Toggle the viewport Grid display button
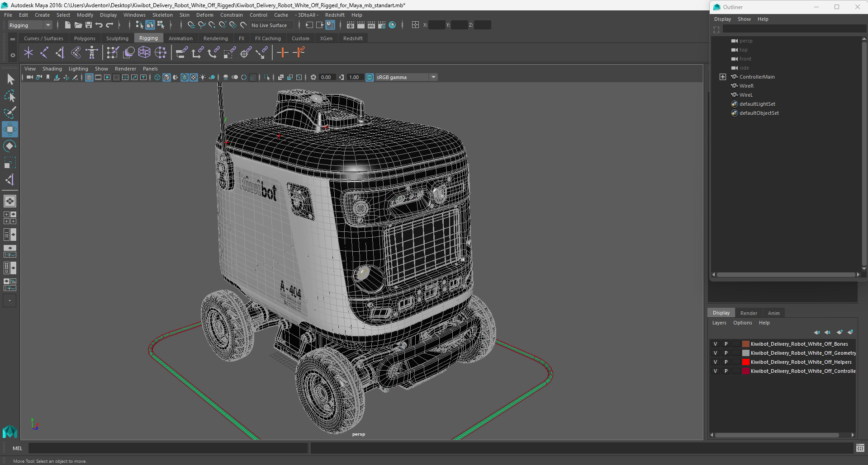 point(89,78)
